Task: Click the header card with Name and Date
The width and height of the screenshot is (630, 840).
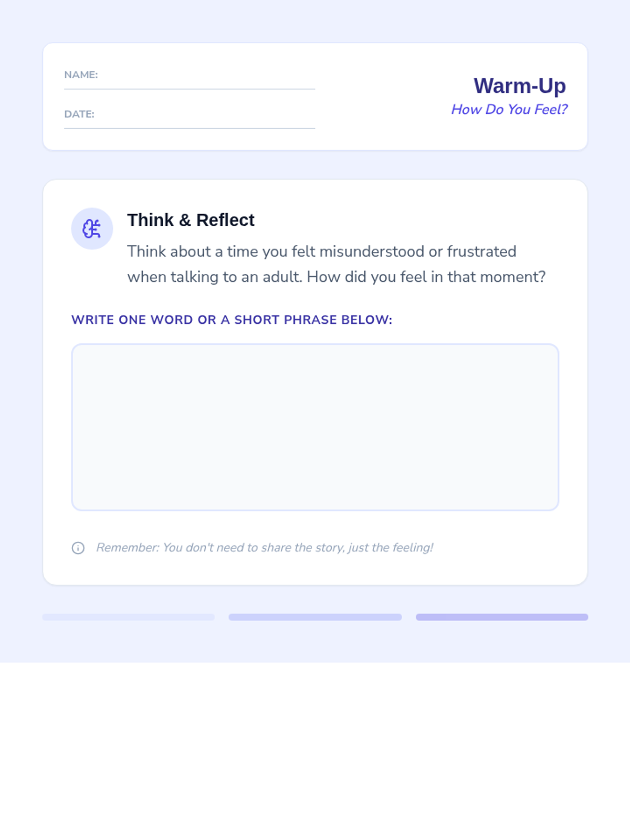Action: point(315,97)
